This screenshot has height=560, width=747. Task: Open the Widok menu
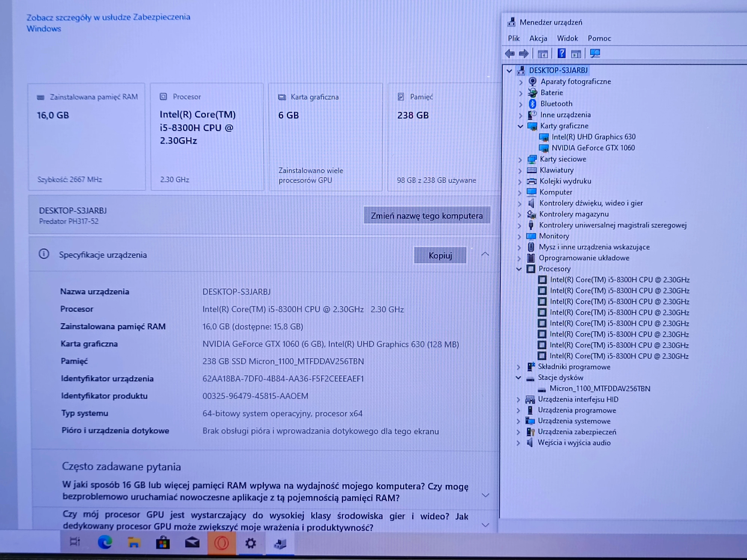567,38
